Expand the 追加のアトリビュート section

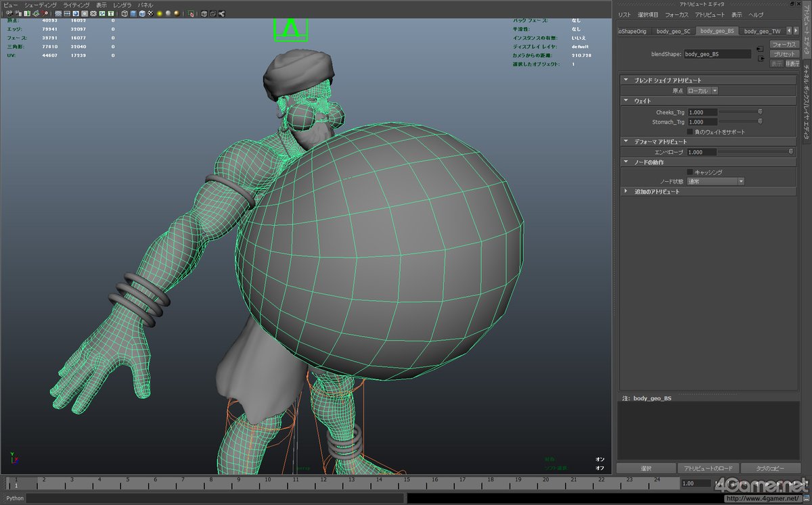click(x=708, y=191)
